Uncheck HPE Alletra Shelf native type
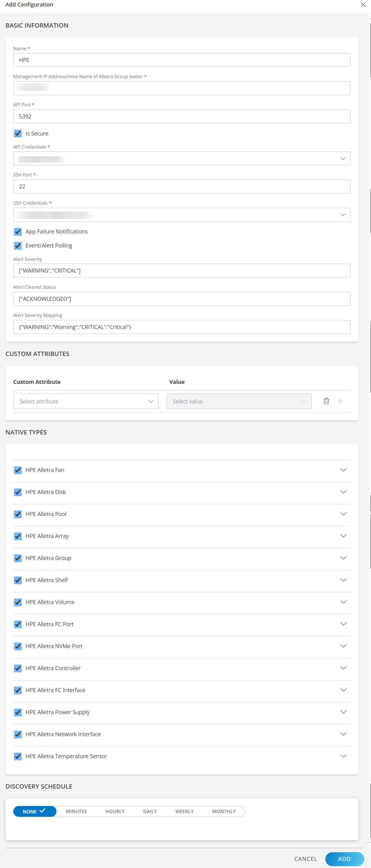This screenshot has width=371, height=868. pos(18,580)
